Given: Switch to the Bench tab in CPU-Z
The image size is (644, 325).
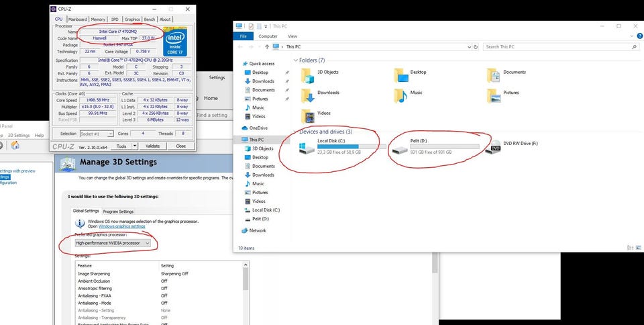Looking at the screenshot, I should tap(150, 19).
